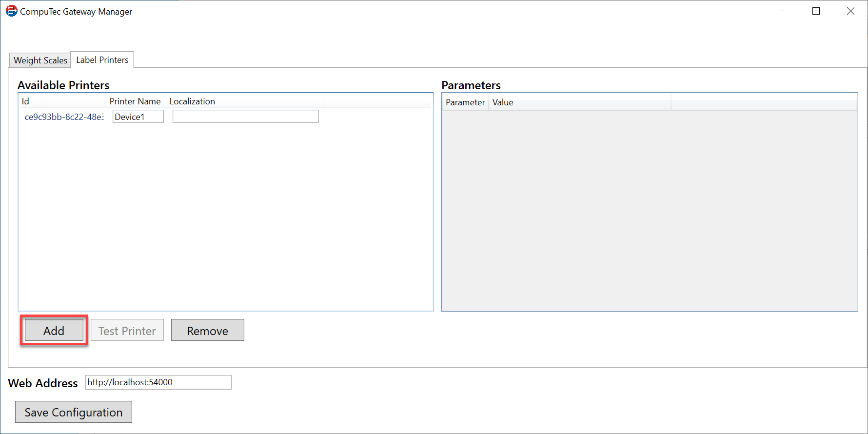This screenshot has width=868, height=434.
Task: Click the empty Parameters table area
Action: [649, 210]
